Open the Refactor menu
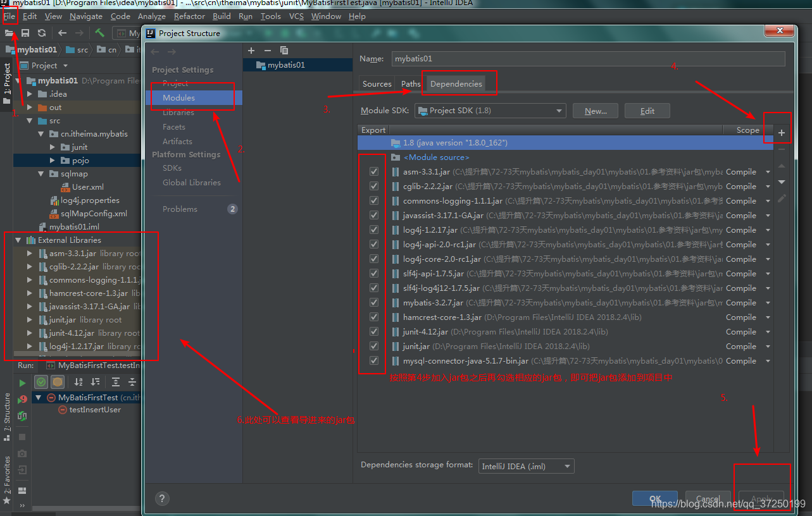The image size is (812, 516). coord(189,16)
